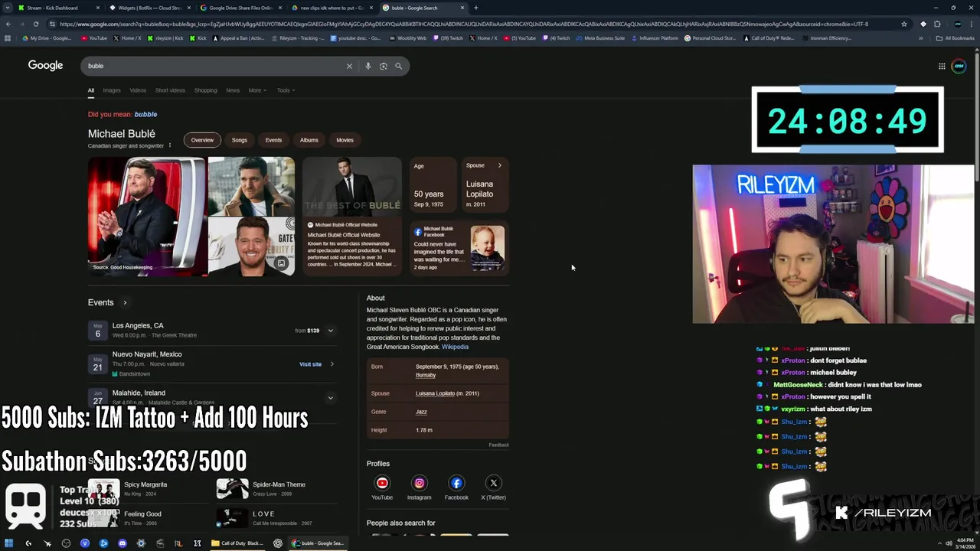
Task: Switch to Images results tab
Action: 112,90
